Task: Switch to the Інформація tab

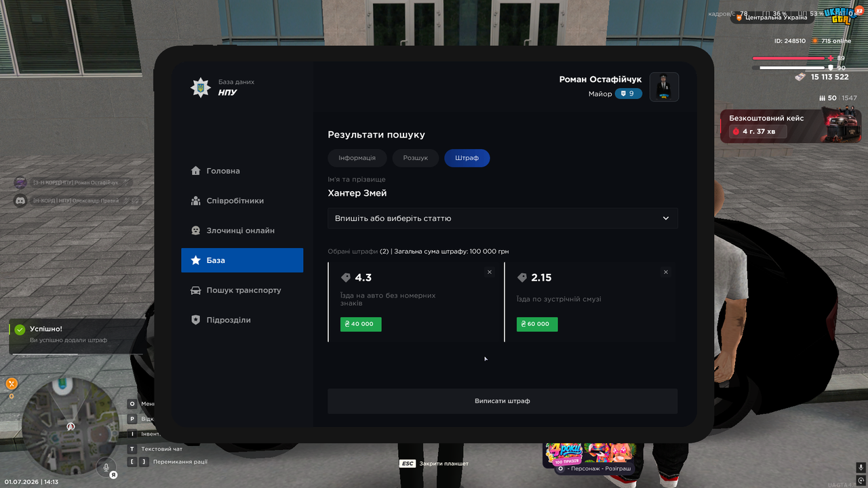Action: pos(357,158)
